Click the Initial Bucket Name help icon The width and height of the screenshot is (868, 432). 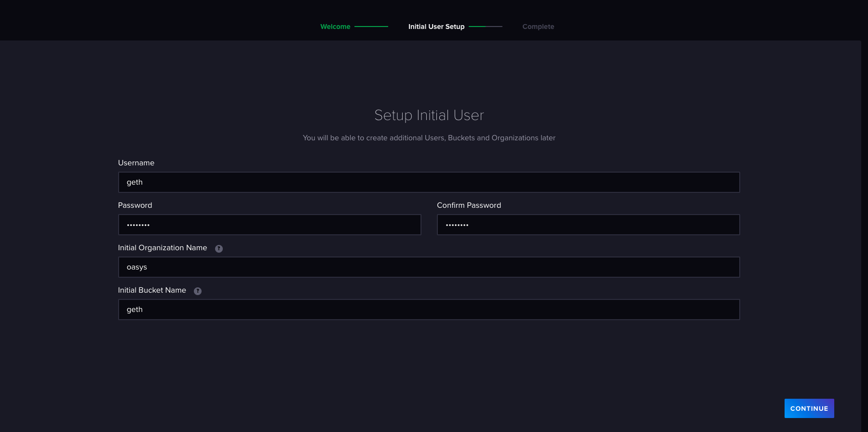[198, 291]
